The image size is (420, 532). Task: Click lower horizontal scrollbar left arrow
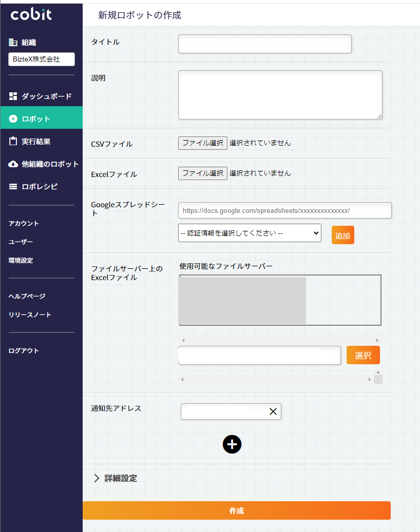tap(182, 379)
